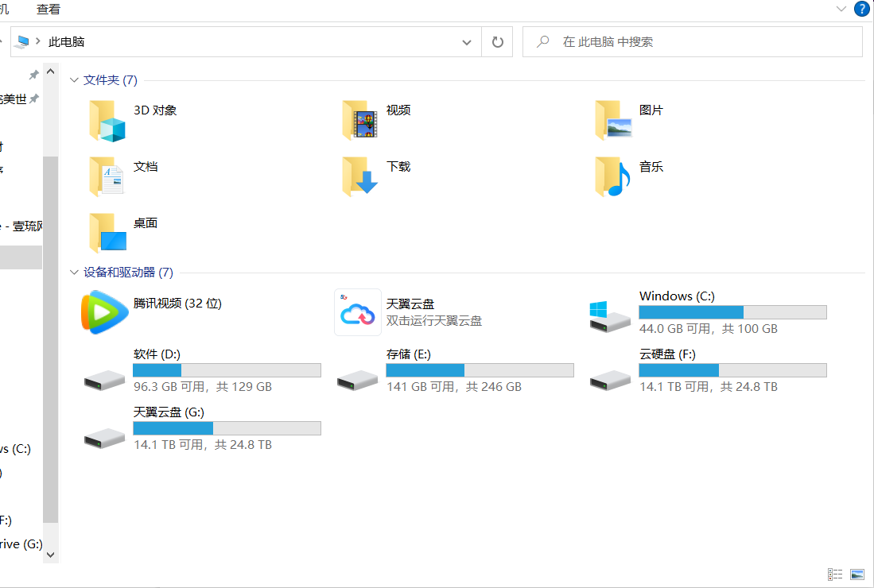Open the 图片 folder icon
This screenshot has width=874, height=588.
coord(613,121)
